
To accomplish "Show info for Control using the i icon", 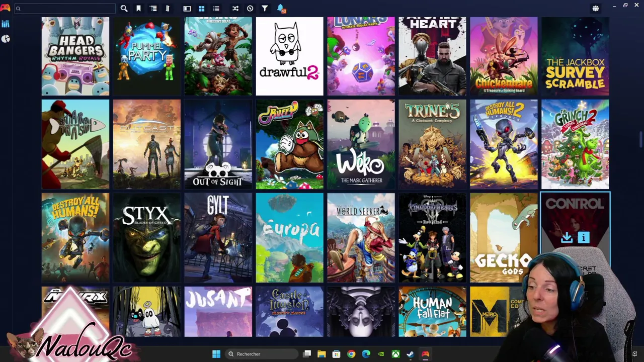I will pos(584,238).
